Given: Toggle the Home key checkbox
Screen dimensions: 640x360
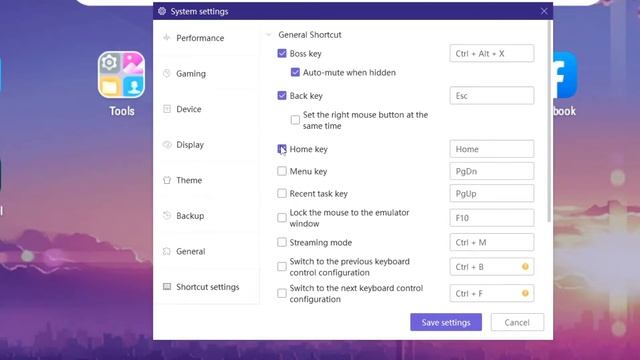Looking at the screenshot, I should pos(282,149).
